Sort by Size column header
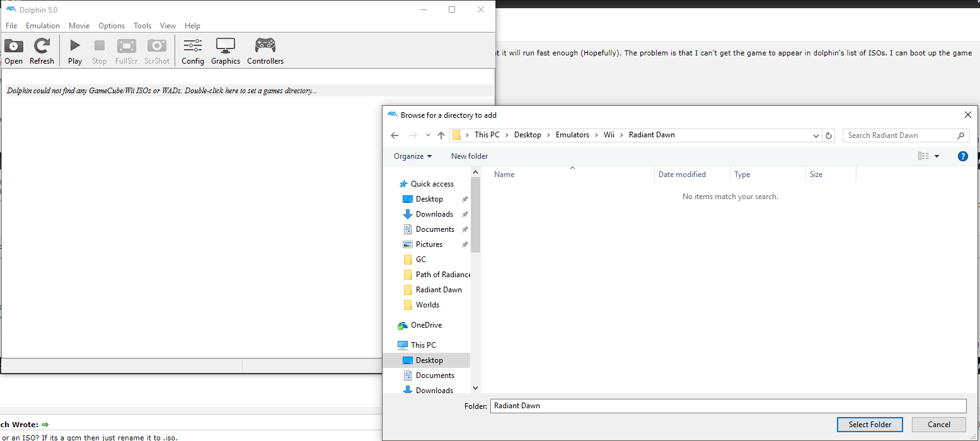This screenshot has height=441, width=980. [x=831, y=175]
